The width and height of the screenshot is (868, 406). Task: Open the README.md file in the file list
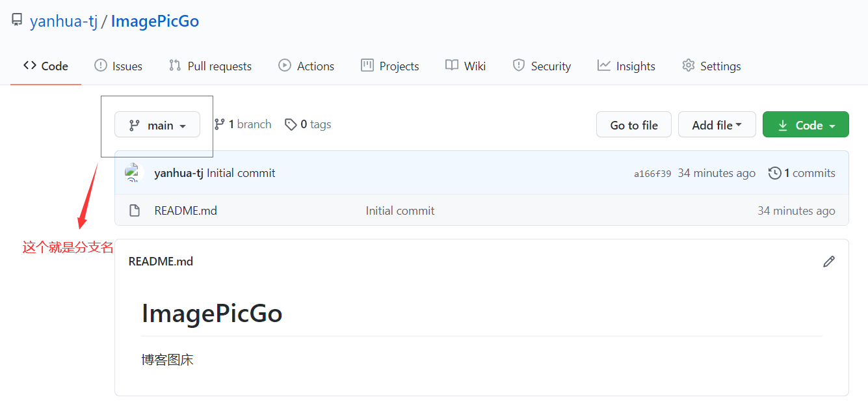point(186,211)
